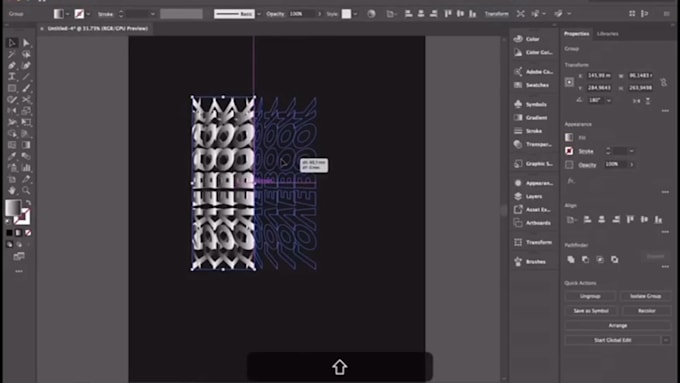Select the Hand tool
680x383 pixels.
coord(12,190)
